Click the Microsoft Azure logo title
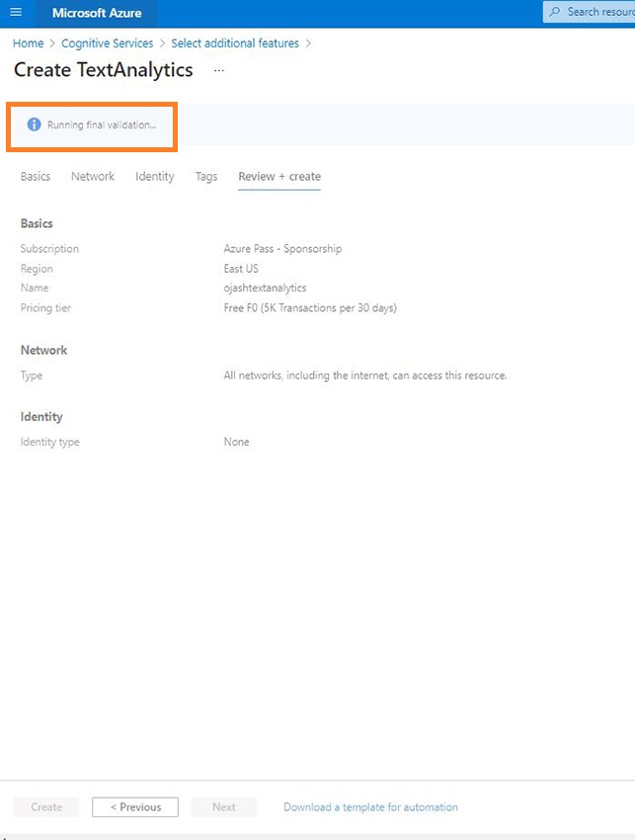The height and width of the screenshot is (840, 635). [97, 13]
